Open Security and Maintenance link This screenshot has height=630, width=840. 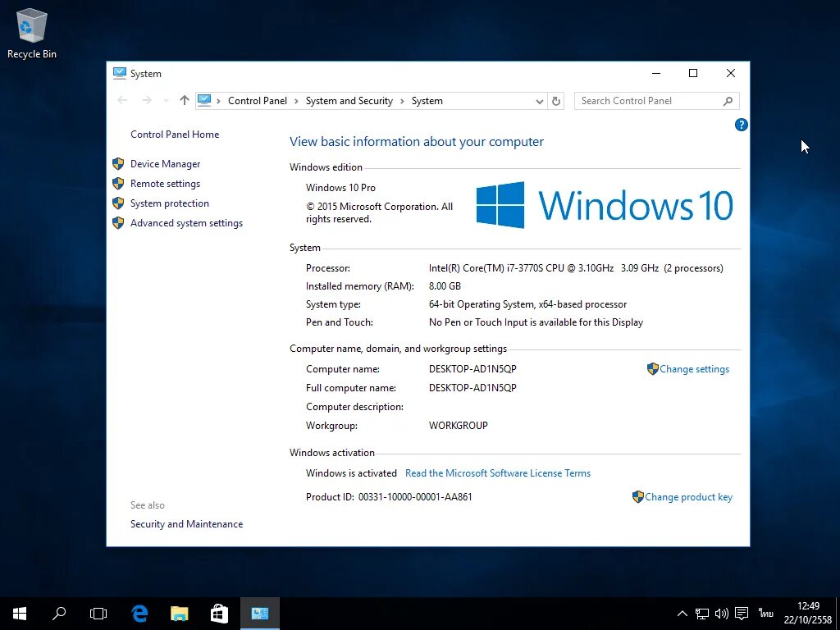coord(186,524)
